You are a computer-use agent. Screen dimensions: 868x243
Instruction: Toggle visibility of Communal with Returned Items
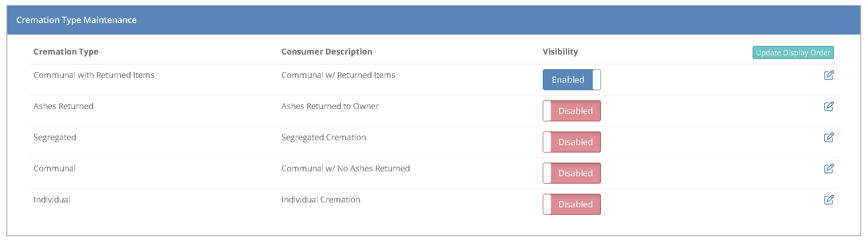tap(571, 79)
